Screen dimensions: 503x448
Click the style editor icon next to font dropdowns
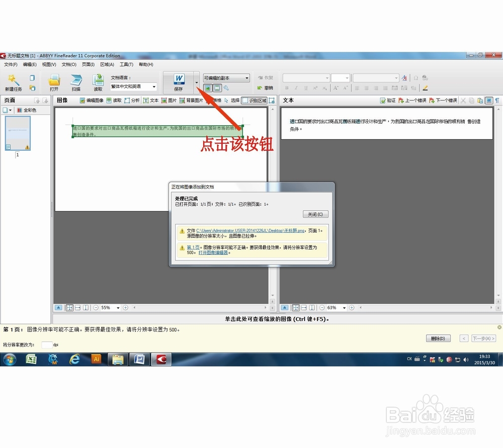[x=404, y=78]
